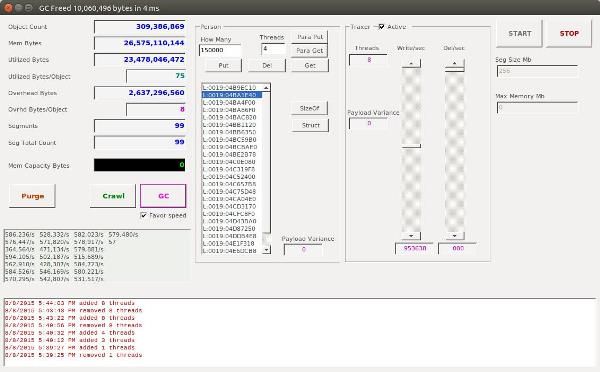Select list entry L:0019:04C75D48
600x372 pixels.
(x=232, y=192)
